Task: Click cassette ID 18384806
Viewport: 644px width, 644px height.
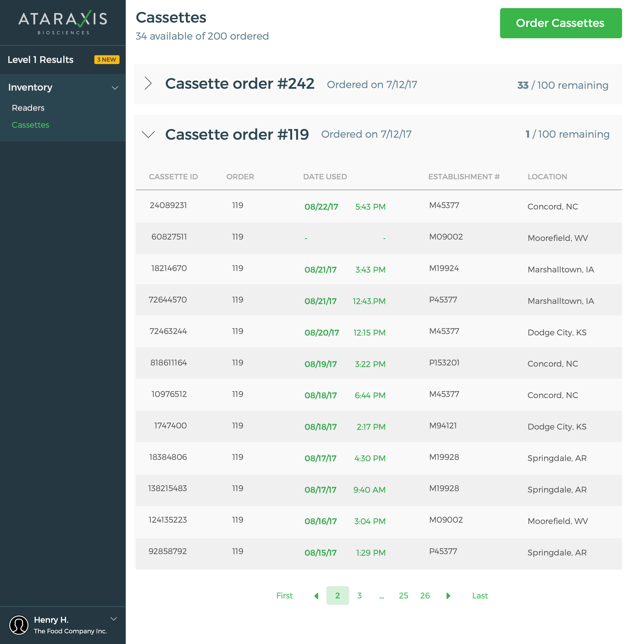Action: (x=168, y=457)
